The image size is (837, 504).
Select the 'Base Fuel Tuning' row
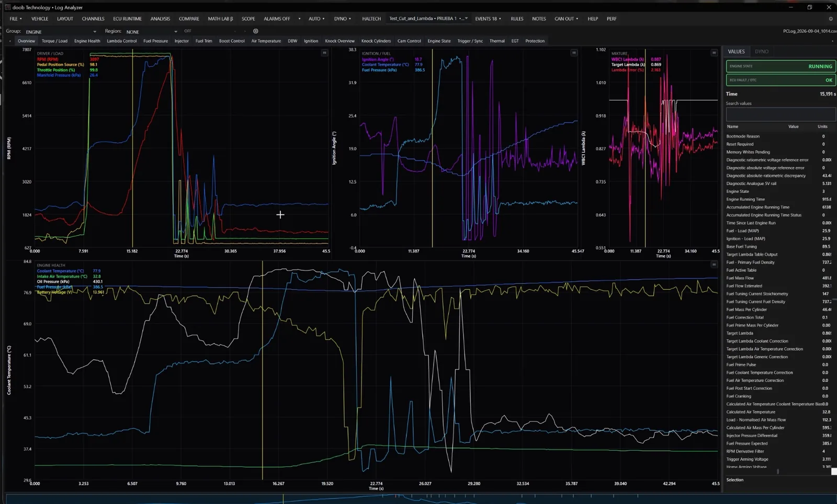pyautogui.click(x=779, y=247)
